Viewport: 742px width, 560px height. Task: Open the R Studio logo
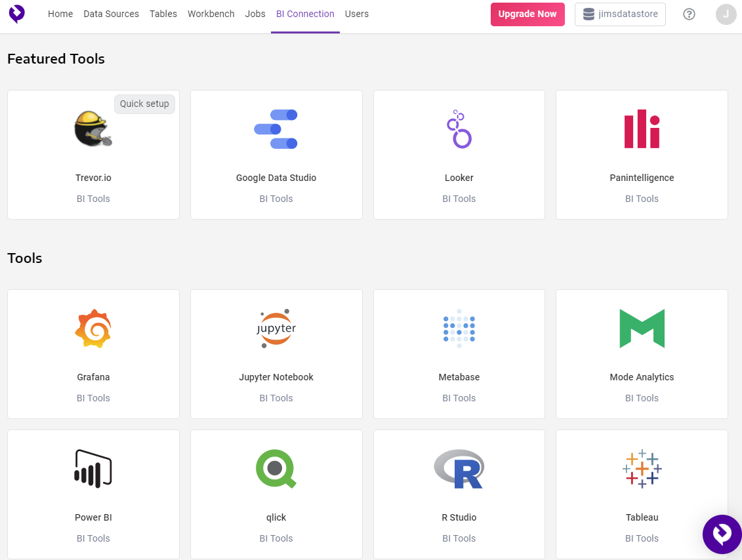[459, 468]
